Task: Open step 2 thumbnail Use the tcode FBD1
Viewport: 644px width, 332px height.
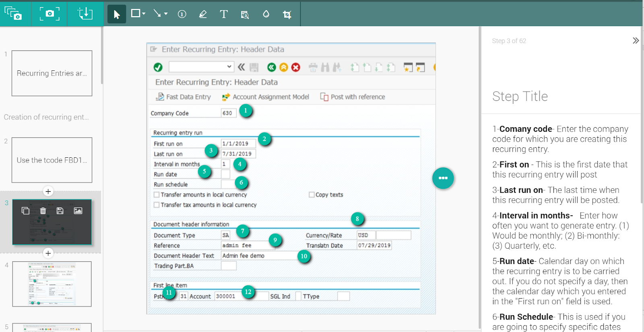Action: (x=52, y=160)
